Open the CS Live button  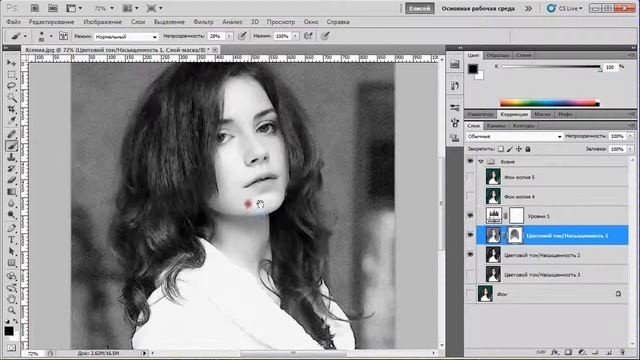tap(565, 8)
